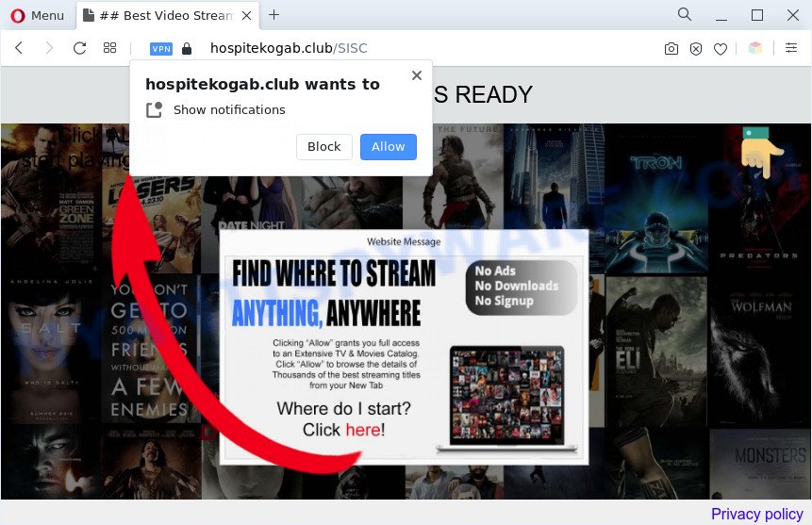This screenshot has width=812, height=525.
Task: Click the 'hospitekogab.club wants to' heading
Action: [x=262, y=85]
